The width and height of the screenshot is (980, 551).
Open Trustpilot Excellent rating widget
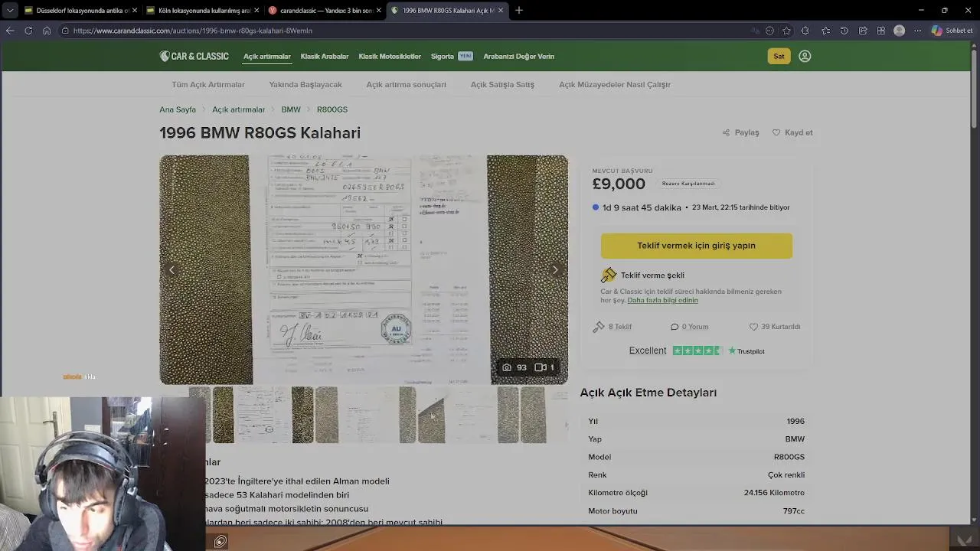click(697, 350)
